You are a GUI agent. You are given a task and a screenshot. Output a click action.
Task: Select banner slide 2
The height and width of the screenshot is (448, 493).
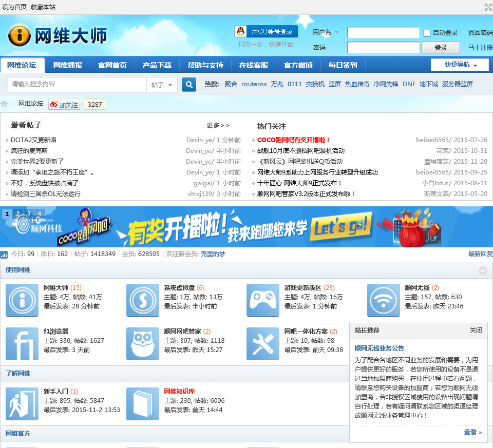(18, 213)
